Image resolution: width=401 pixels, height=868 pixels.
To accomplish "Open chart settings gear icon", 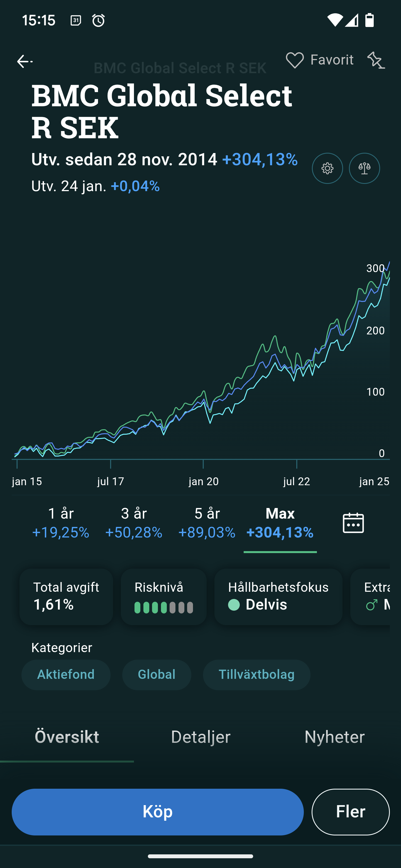I will [327, 168].
